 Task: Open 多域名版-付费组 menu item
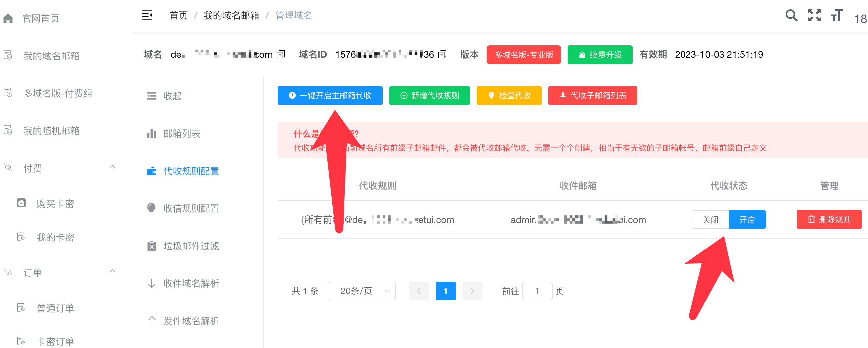(58, 93)
